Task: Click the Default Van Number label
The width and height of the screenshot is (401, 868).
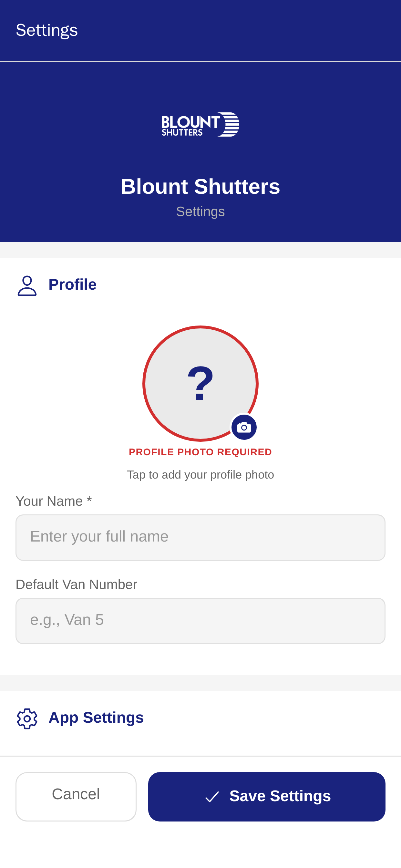Action: pos(77,584)
